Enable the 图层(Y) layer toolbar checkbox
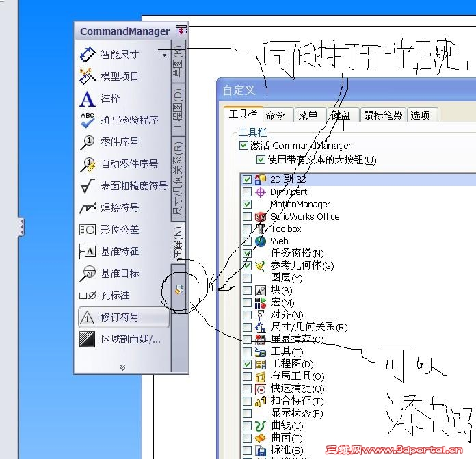 [247, 278]
